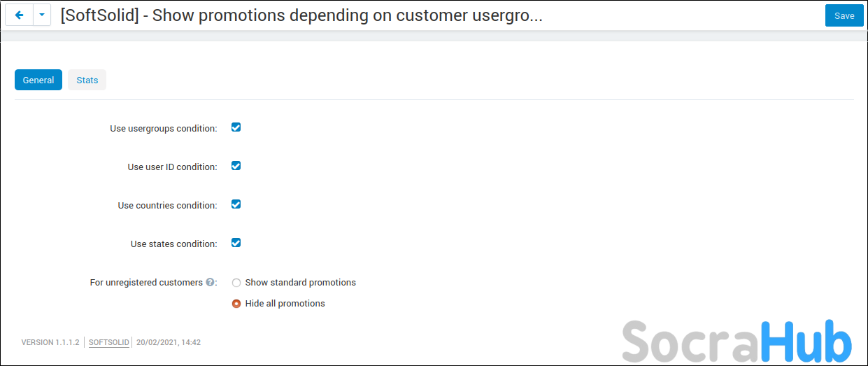Choose the Hide all promotions radio button
868x366 pixels.
236,304
